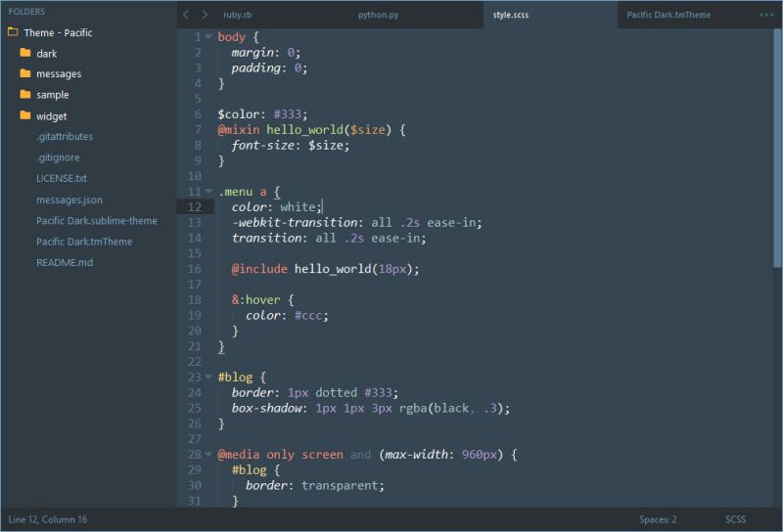783x532 pixels.
Task: Click the 'color: white;' line
Action: click(277, 206)
